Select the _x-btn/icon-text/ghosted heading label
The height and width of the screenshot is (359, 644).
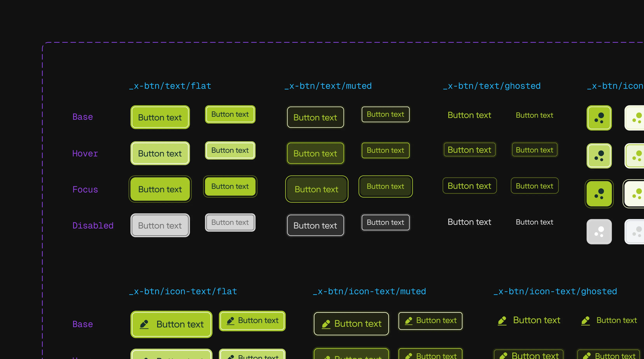coord(555,291)
